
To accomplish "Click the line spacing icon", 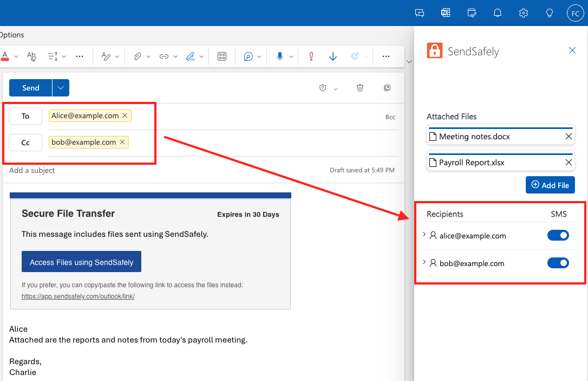I will [53, 56].
